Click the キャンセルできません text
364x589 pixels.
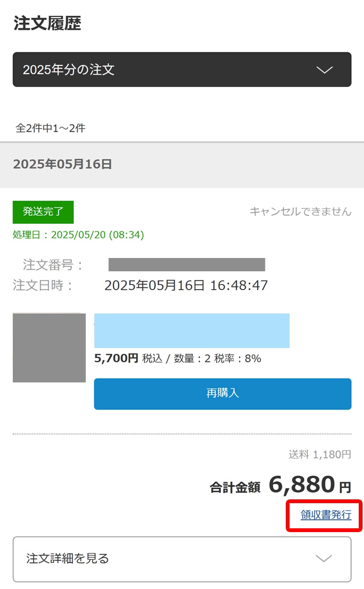[300, 212]
